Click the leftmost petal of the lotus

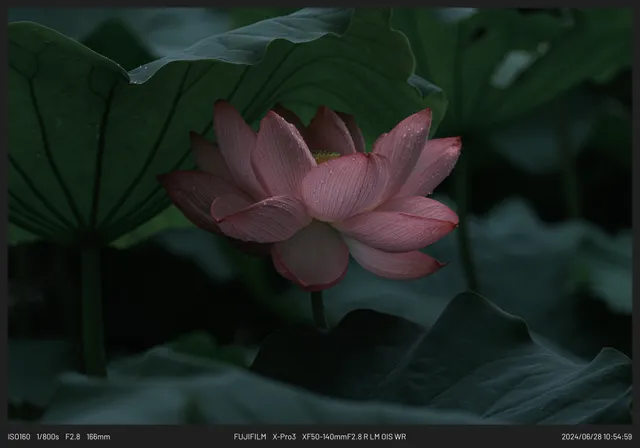190,192
